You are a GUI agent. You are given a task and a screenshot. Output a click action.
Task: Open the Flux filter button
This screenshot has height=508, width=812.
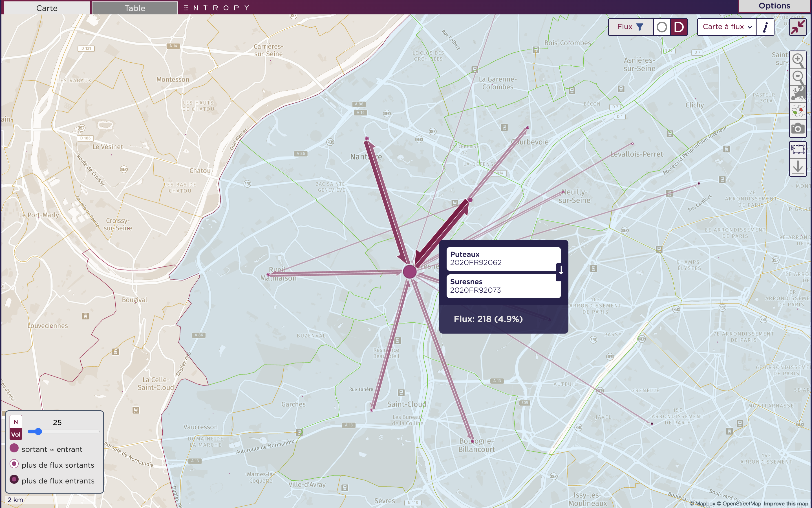[630, 27]
